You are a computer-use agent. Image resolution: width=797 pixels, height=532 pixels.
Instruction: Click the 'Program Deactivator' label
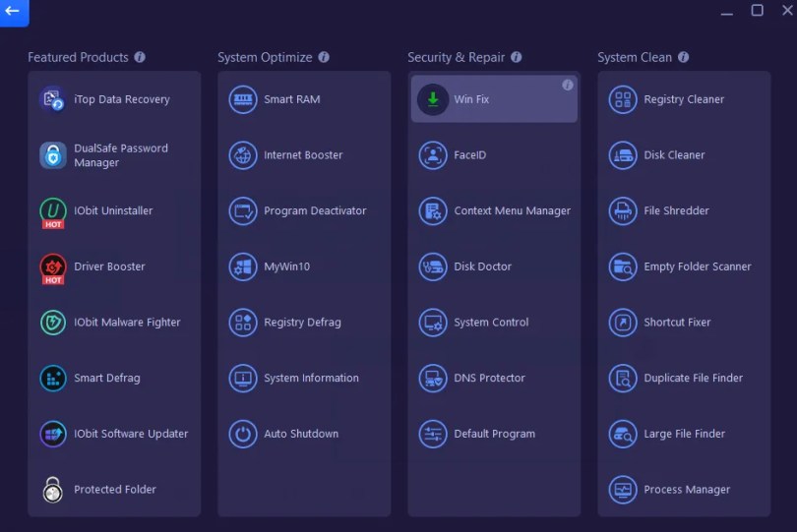point(315,210)
